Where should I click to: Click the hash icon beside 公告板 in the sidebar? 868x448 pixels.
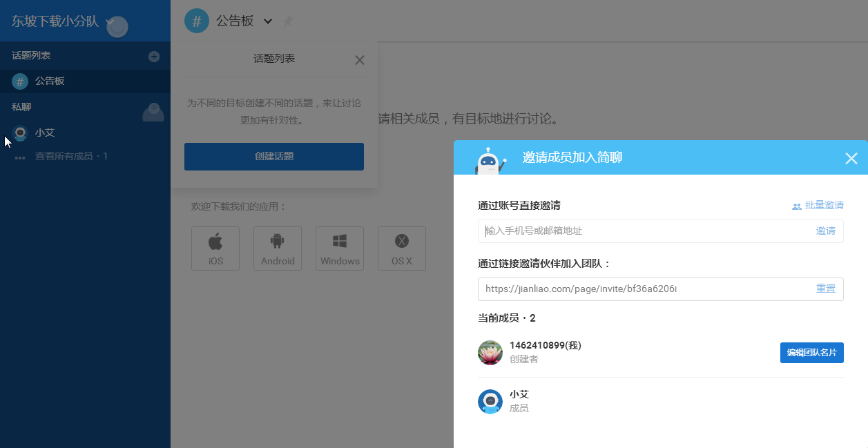[20, 81]
